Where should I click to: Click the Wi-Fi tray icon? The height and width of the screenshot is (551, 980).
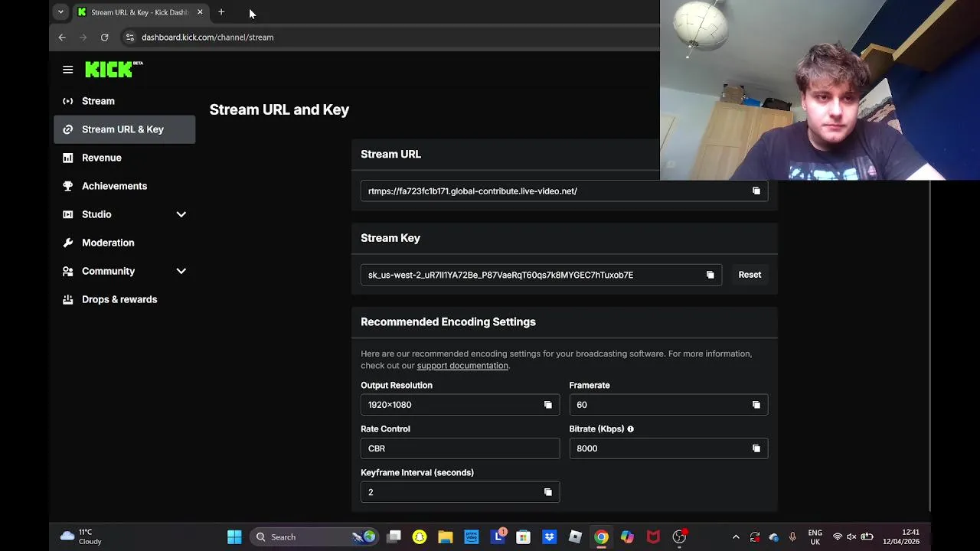[837, 537]
